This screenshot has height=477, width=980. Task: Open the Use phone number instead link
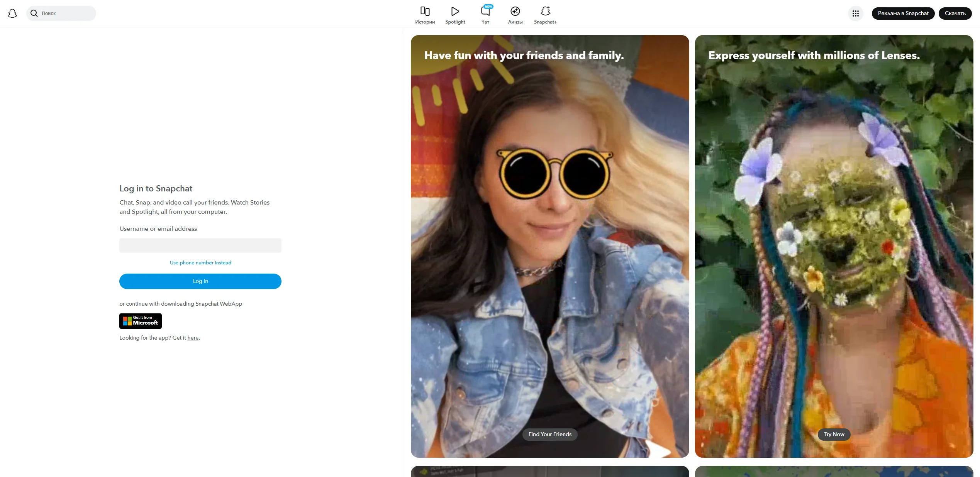[200, 262]
